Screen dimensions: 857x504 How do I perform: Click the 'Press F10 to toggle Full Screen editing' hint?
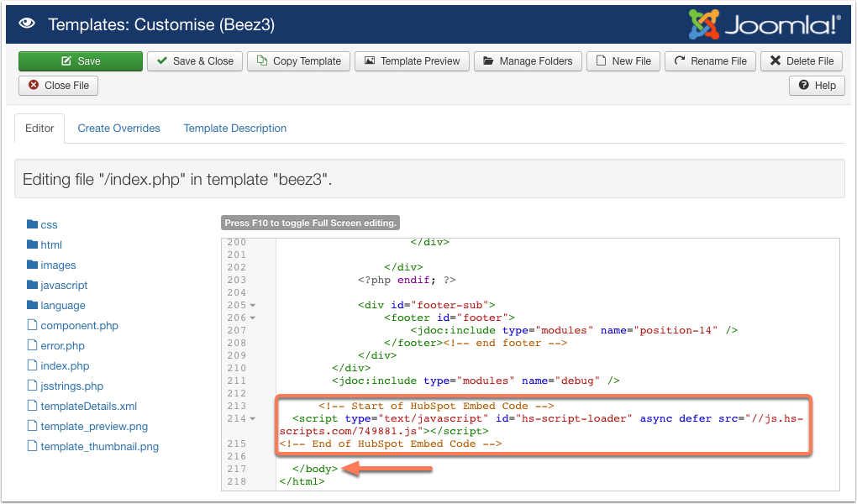pyautogui.click(x=310, y=223)
